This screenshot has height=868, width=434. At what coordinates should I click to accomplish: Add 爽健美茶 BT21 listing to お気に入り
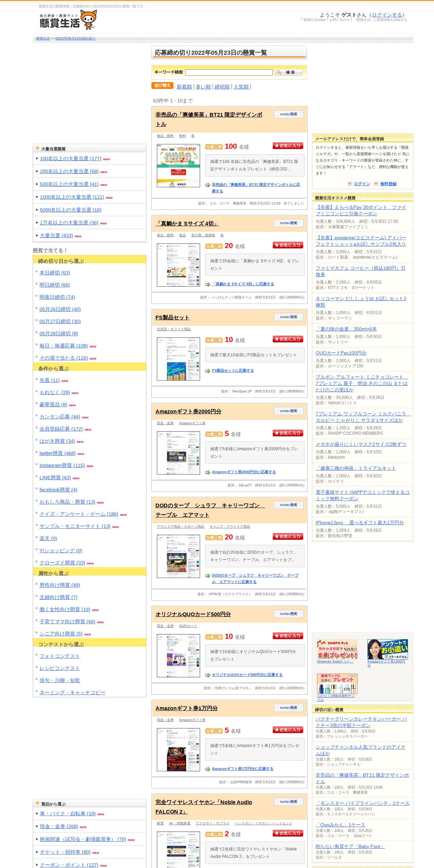click(288, 146)
